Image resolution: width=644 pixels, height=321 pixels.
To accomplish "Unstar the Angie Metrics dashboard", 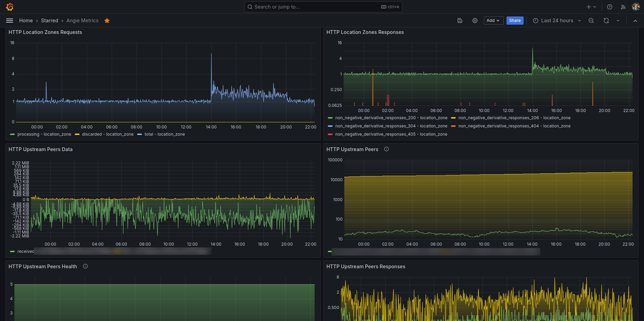I will [x=107, y=21].
